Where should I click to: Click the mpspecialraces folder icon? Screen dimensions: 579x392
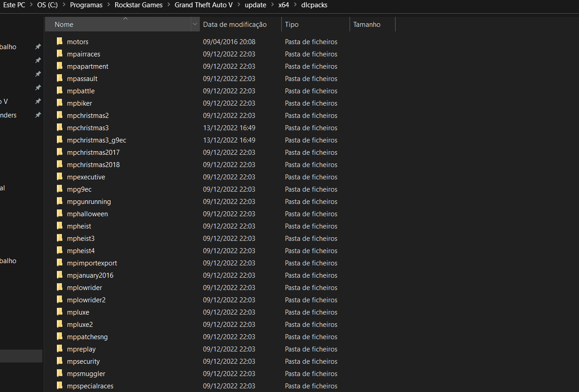click(59, 386)
